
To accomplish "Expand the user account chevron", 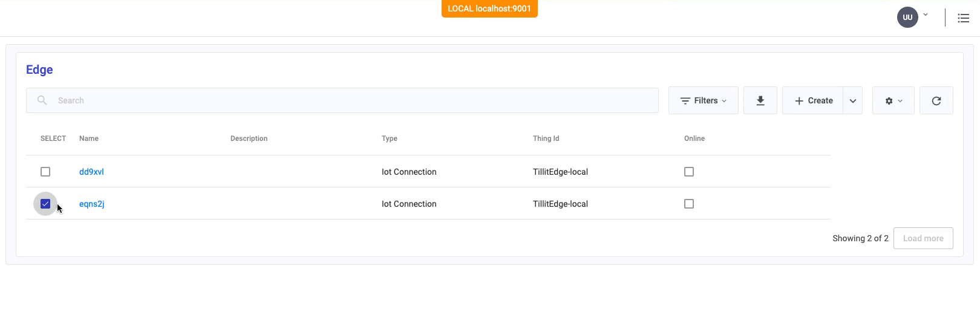I will 925,15.
